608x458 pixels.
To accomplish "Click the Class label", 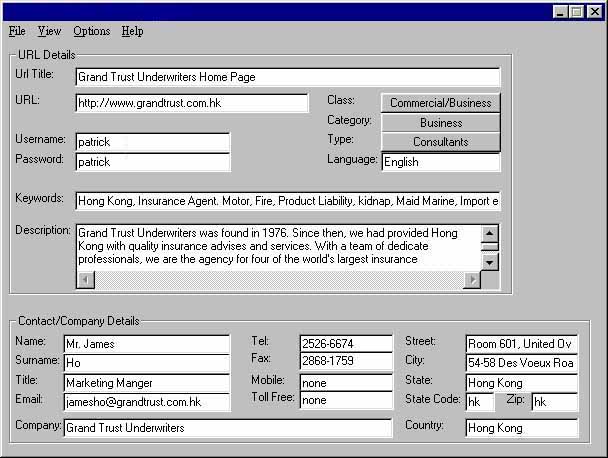I will (341, 100).
